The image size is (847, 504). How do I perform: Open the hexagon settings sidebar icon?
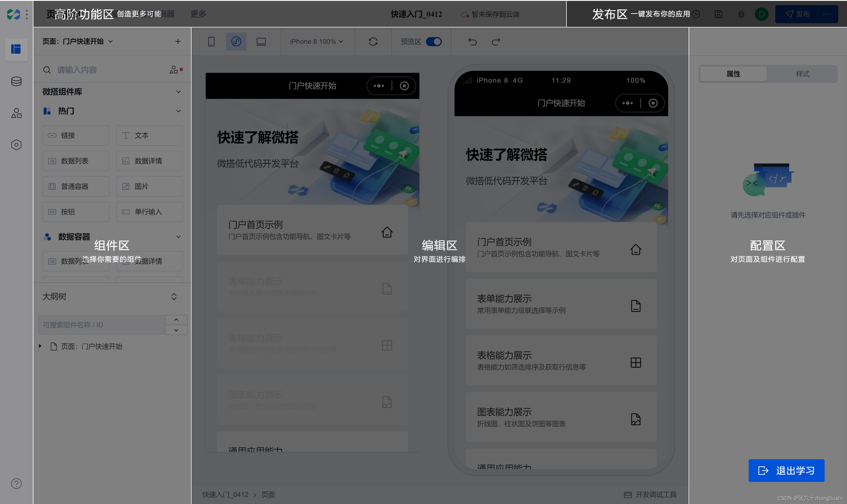(16, 145)
